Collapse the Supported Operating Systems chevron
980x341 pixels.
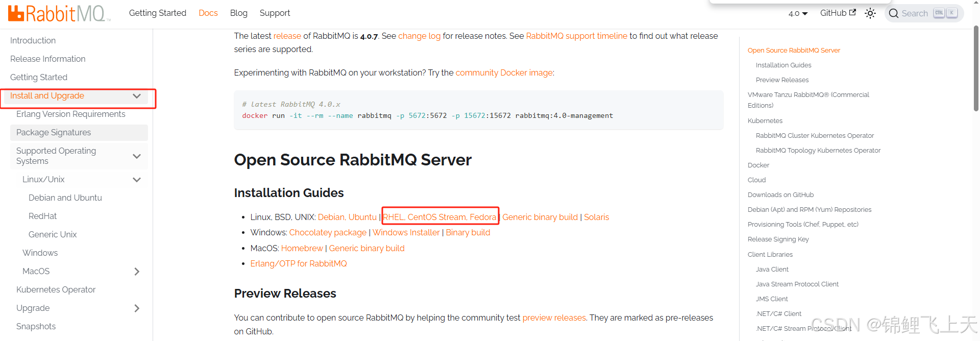137,156
